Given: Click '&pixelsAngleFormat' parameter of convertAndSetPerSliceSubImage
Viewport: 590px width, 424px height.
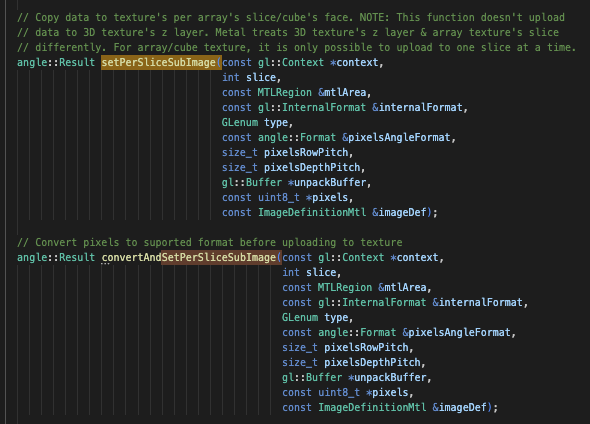Looking at the screenshot, I should pyautogui.click(x=456, y=333).
